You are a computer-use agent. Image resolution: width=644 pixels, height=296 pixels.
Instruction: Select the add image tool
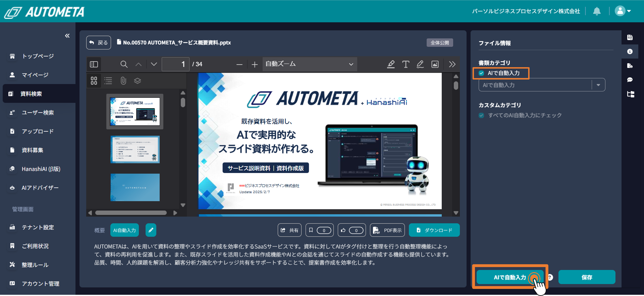point(435,64)
